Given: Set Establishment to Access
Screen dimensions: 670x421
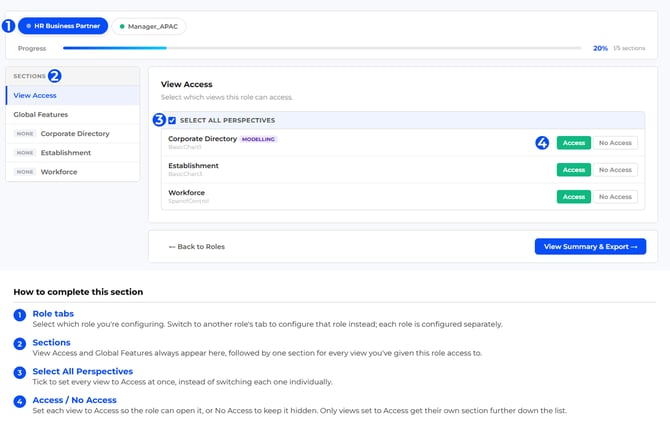Looking at the screenshot, I should coord(573,170).
